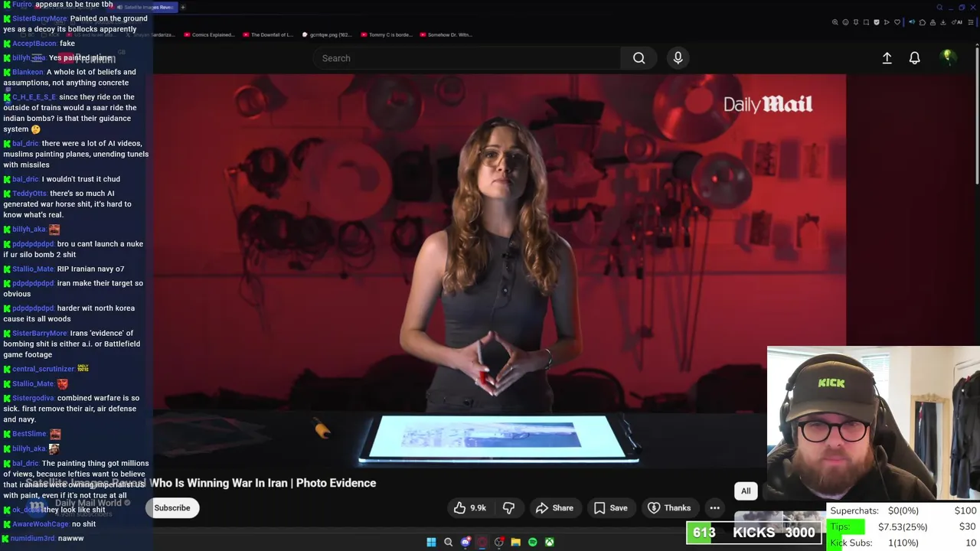Viewport: 980px width, 551px height.
Task: Click chat username C_H_E_E_S_E
Action: pyautogui.click(x=34, y=97)
